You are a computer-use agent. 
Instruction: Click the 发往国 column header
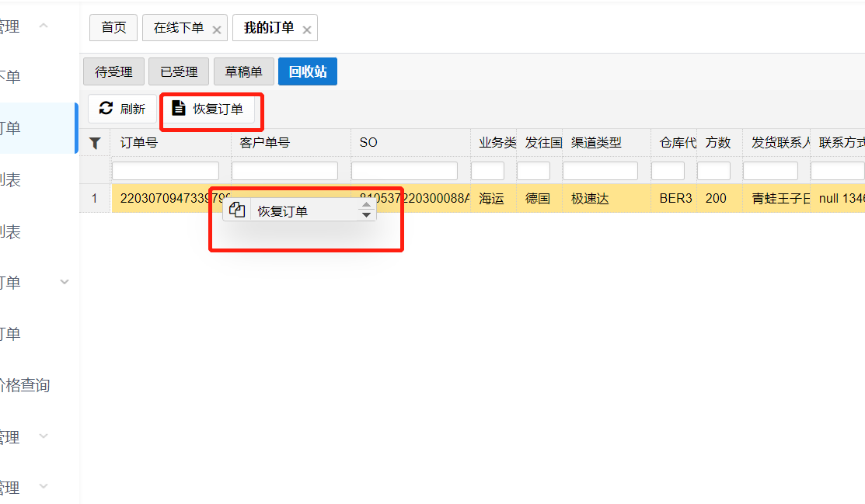(539, 143)
